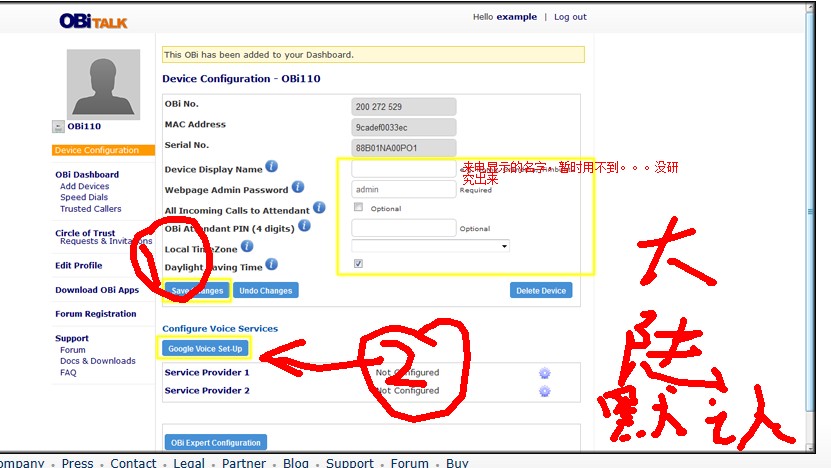
Task: Click the example username link
Action: coord(517,17)
